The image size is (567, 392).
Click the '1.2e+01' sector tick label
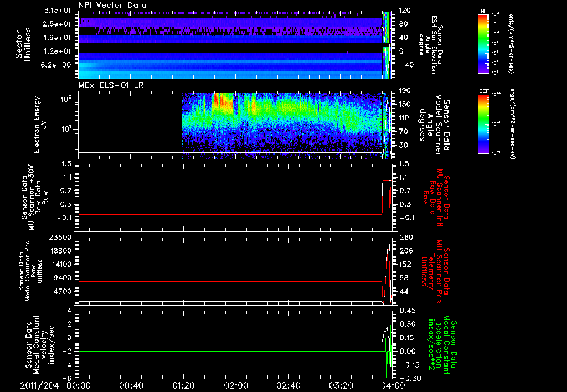point(58,51)
